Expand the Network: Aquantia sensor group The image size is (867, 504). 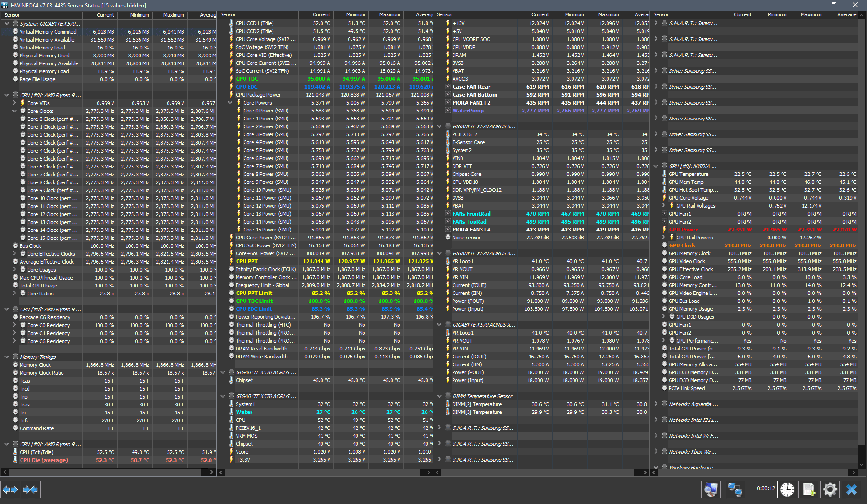point(656,404)
